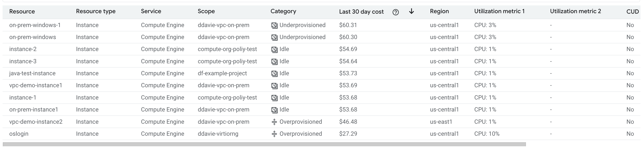Sort table by the Region column
Image resolution: width=644 pixels, height=159 pixels.
[439, 11]
